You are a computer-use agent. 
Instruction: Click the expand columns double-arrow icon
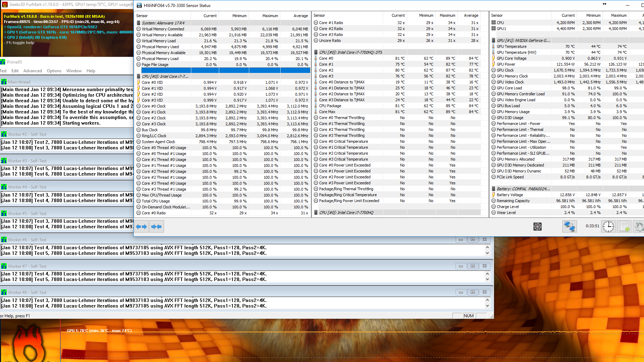(x=141, y=227)
